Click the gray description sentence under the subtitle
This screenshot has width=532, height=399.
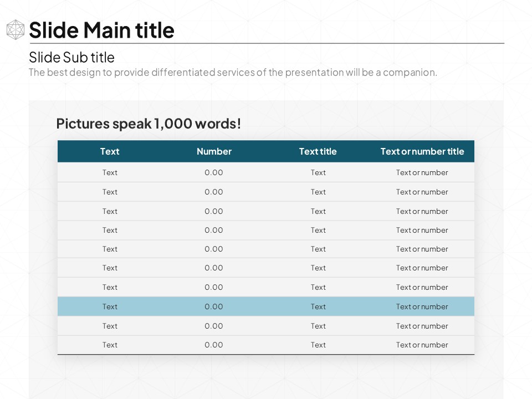click(x=233, y=72)
